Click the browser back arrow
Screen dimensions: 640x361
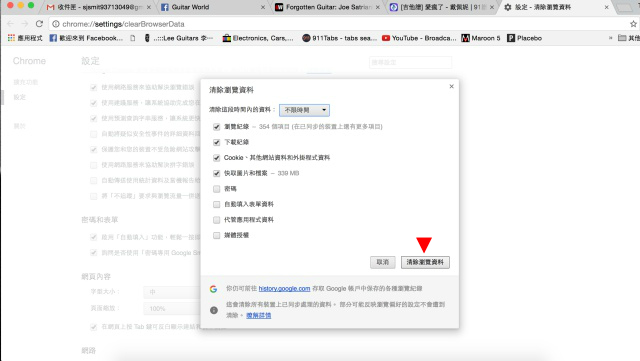[x=11, y=24]
